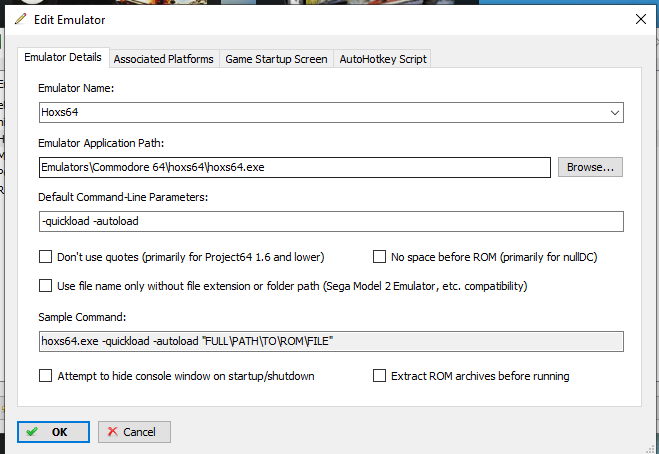659x454 pixels.
Task: Go to the AutoHotkey Script tab
Action: click(383, 59)
